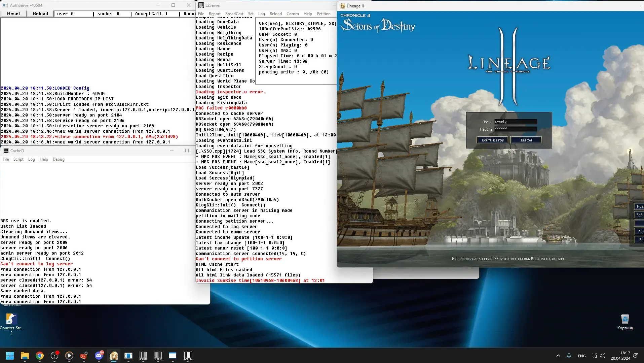Click the 'Server Time: 13:06' status text
Viewport: 644px width, 363px height.
[x=283, y=61]
